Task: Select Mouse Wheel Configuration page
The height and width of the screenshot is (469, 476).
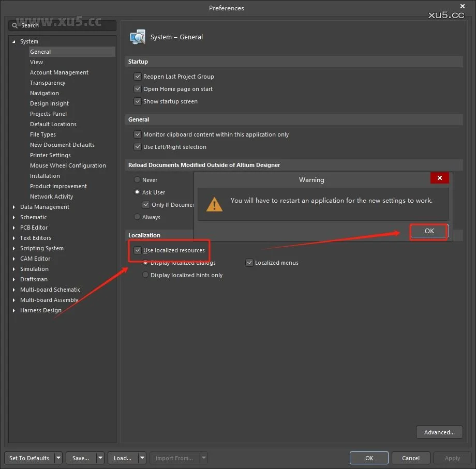Action: coord(68,165)
